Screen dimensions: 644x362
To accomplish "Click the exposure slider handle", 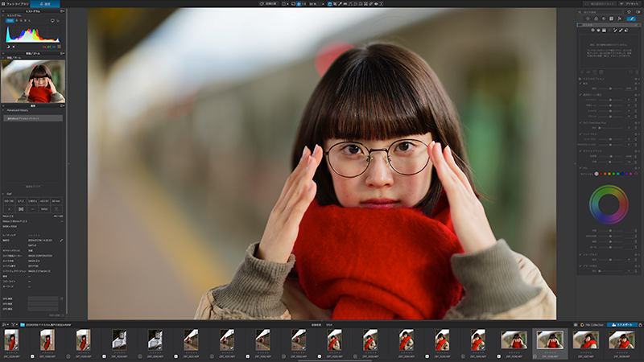I will tap(610, 88).
